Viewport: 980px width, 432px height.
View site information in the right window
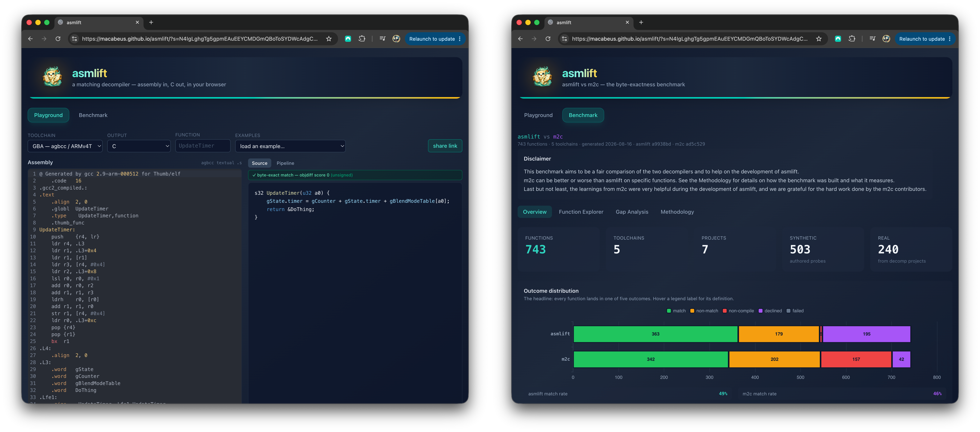tap(565, 39)
